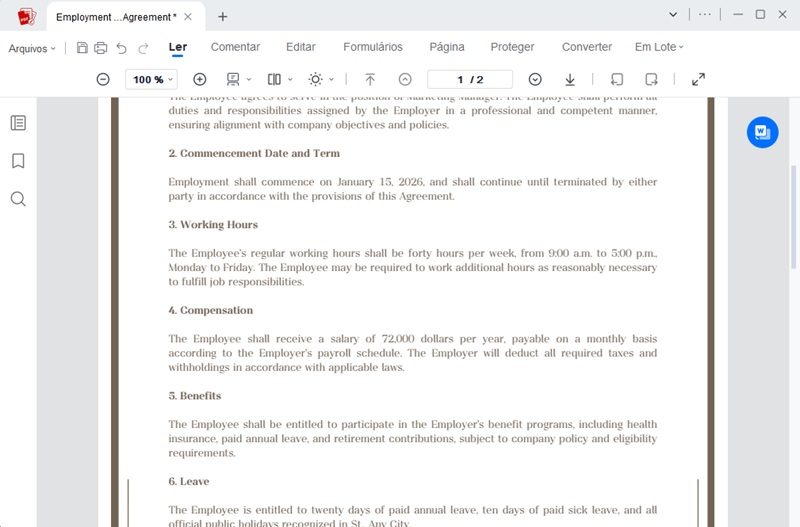The width and height of the screenshot is (800, 527).
Task: Jump to last page arrow icon
Action: pos(570,79)
